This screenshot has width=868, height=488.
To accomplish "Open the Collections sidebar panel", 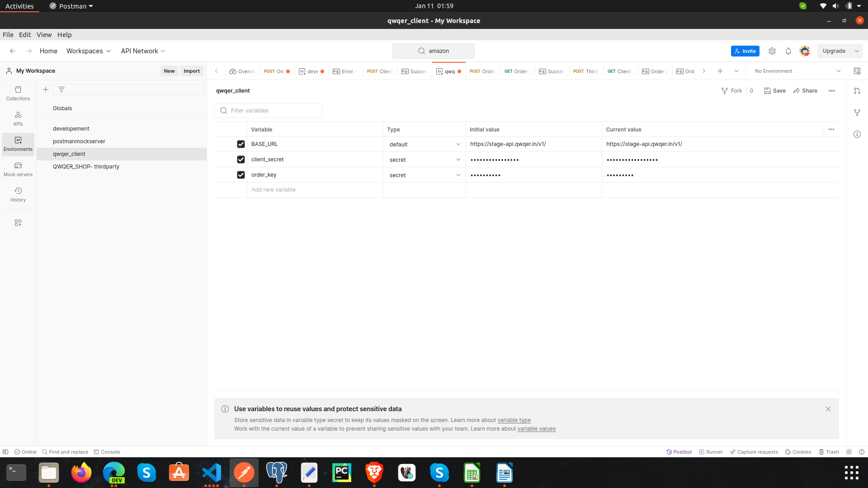I will pos(18,93).
